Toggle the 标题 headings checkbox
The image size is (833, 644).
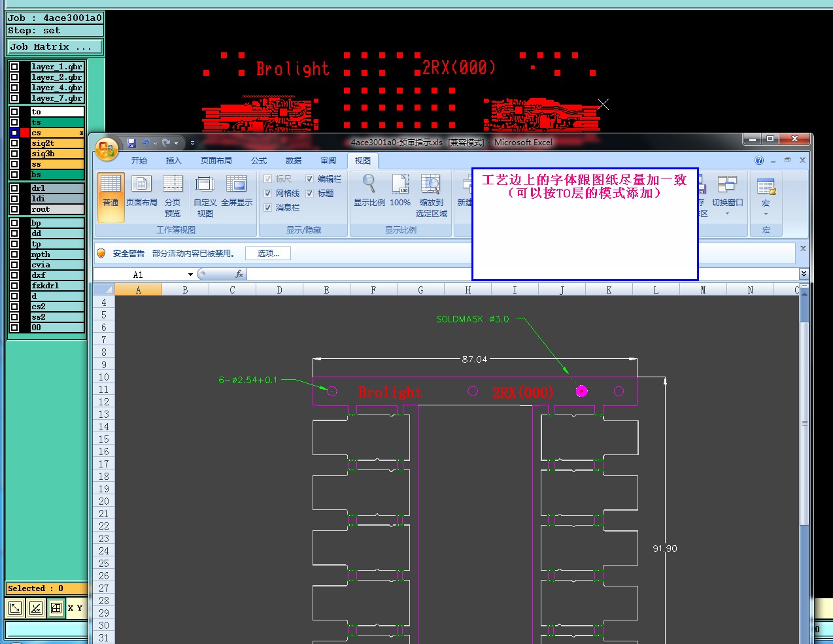click(310, 194)
